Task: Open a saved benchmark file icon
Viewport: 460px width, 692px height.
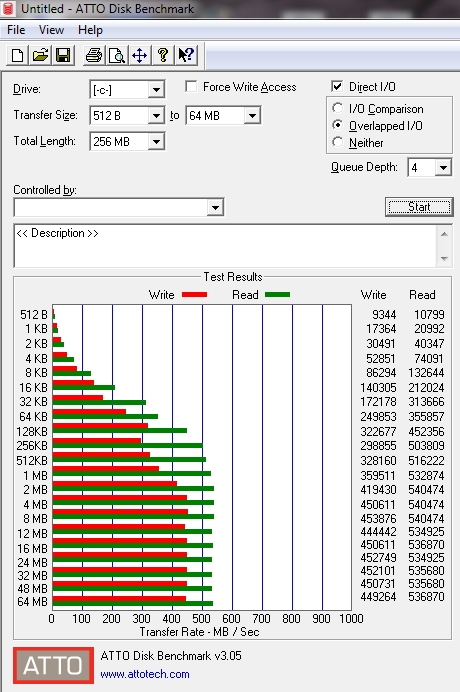Action: click(x=40, y=55)
